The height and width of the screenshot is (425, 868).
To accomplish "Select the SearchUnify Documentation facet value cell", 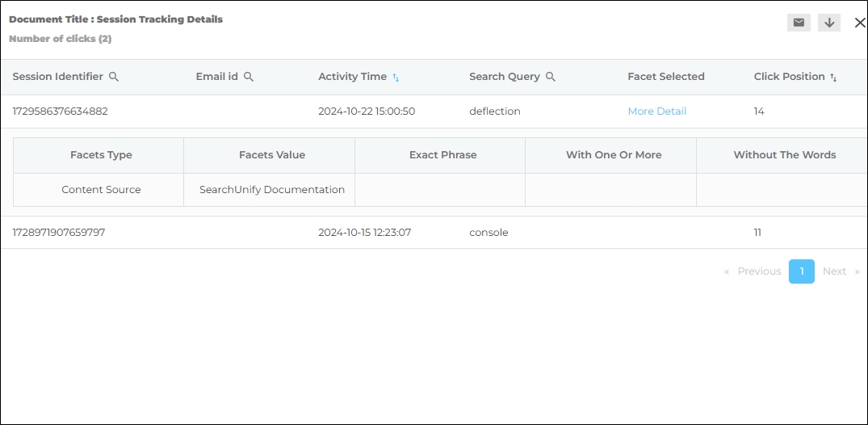I will [272, 190].
